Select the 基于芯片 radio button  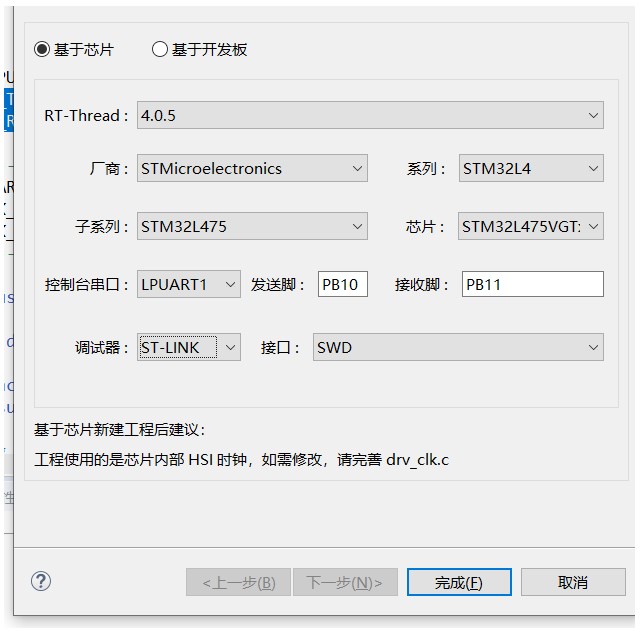tap(42, 49)
